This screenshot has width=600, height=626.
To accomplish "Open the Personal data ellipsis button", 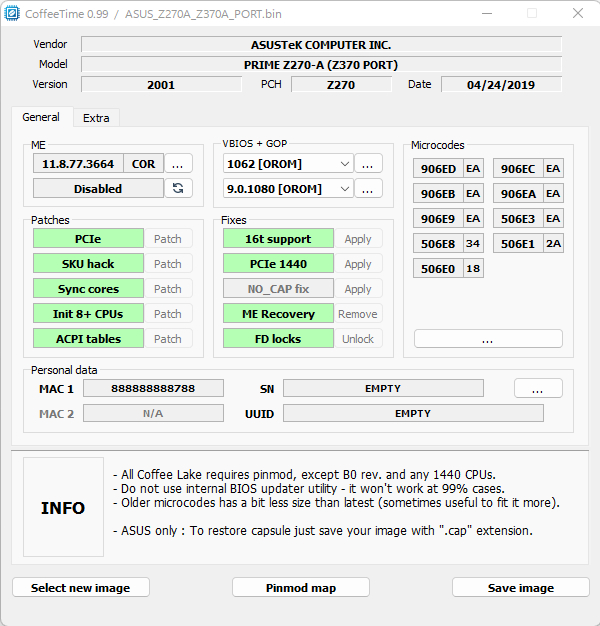I will [x=538, y=388].
